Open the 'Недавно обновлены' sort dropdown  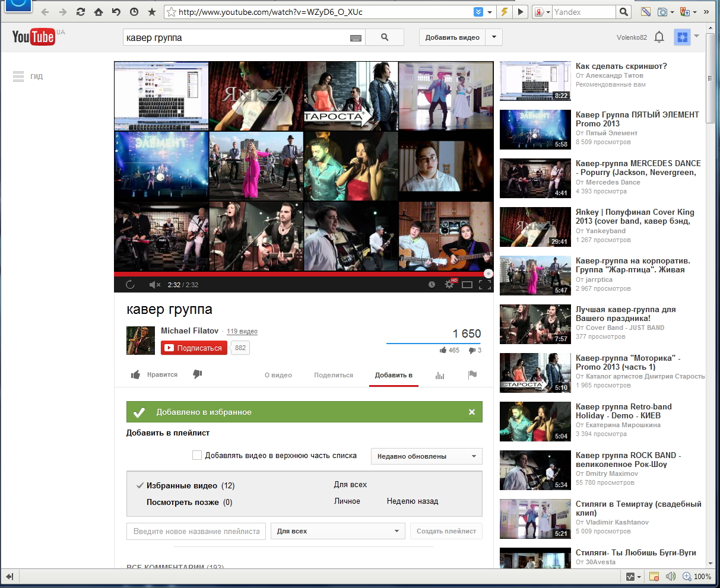coord(426,456)
